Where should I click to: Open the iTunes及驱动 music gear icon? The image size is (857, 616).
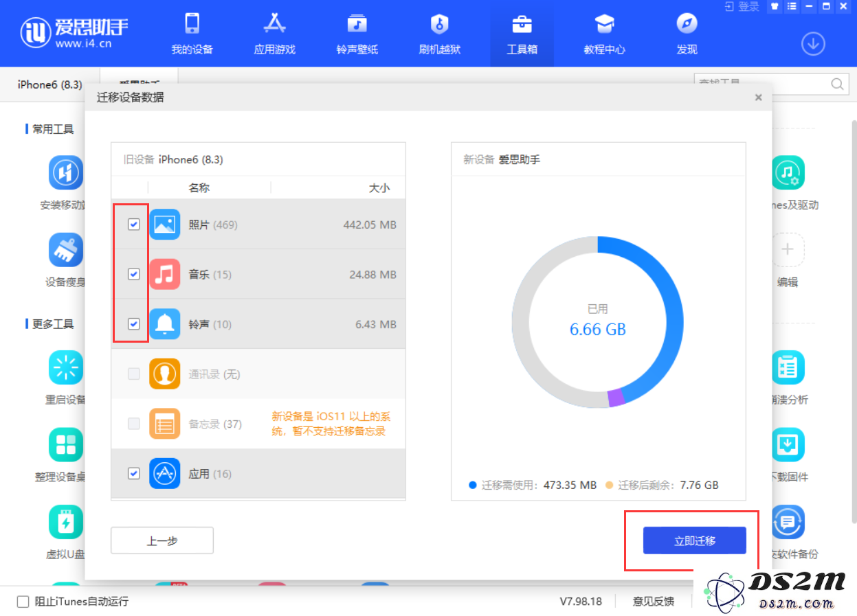(788, 172)
